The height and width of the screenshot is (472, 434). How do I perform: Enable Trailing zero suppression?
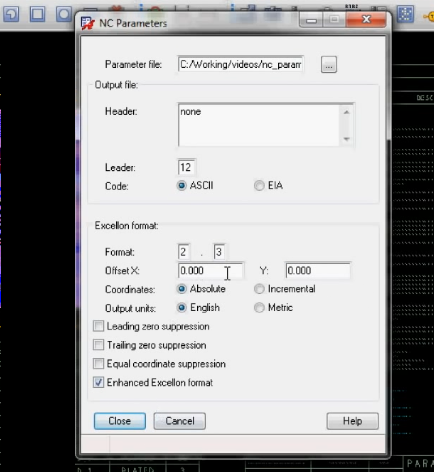coord(98,345)
